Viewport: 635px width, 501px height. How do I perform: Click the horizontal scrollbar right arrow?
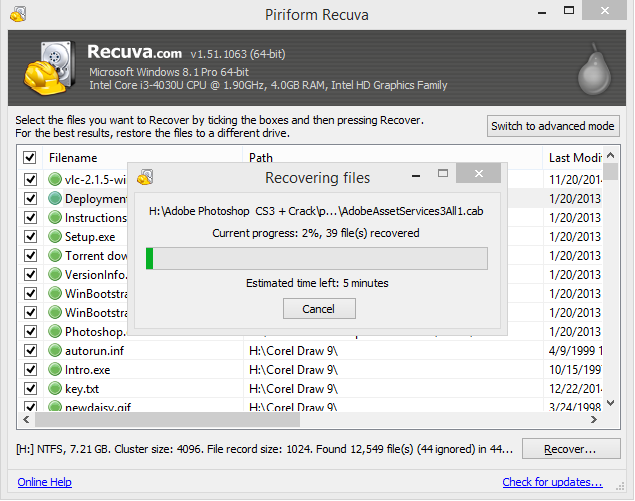[594, 420]
